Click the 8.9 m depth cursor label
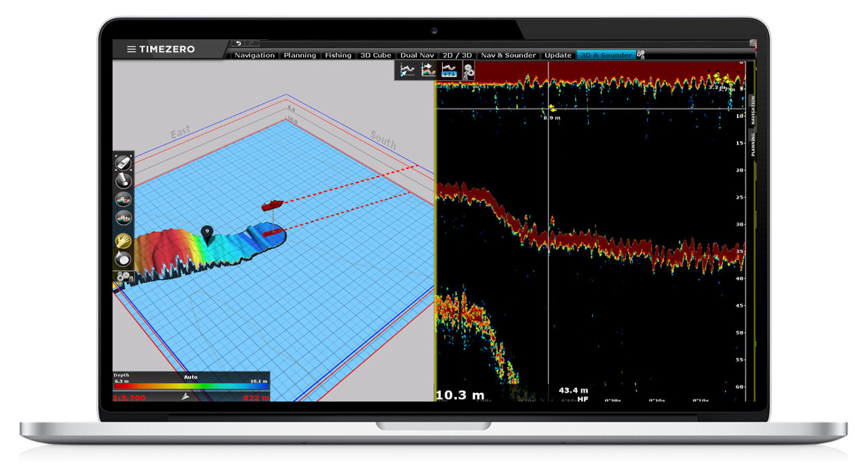The image size is (868, 468). coord(552,117)
